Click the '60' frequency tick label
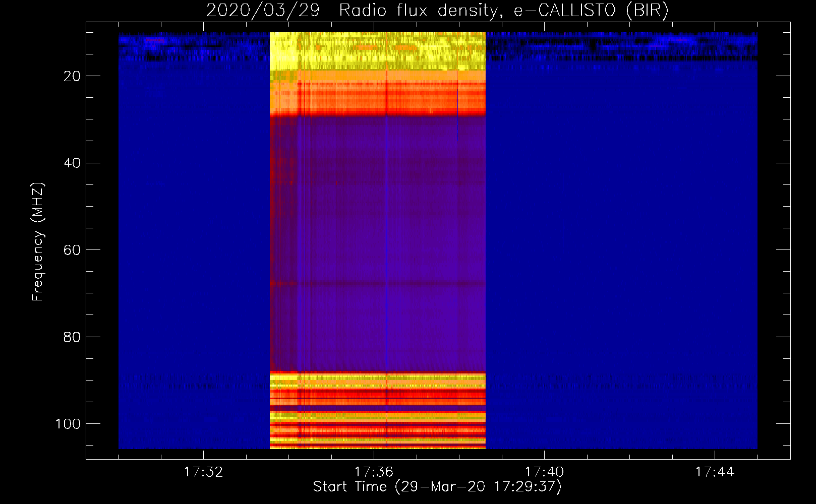The image size is (816, 504). pyautogui.click(x=72, y=250)
